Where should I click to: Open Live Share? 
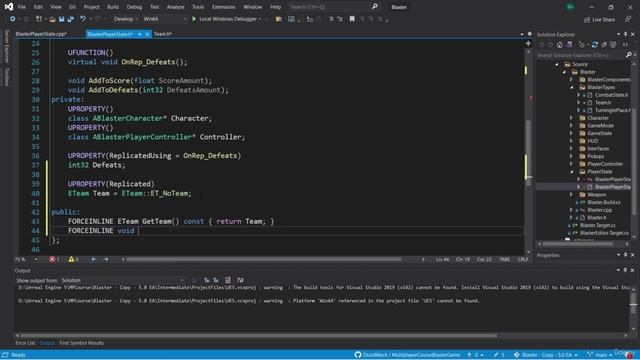[x=599, y=20]
